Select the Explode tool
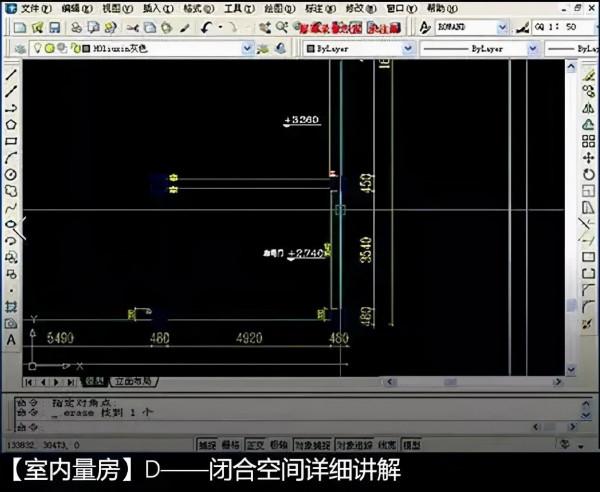The width and height of the screenshot is (600, 492). (588, 324)
